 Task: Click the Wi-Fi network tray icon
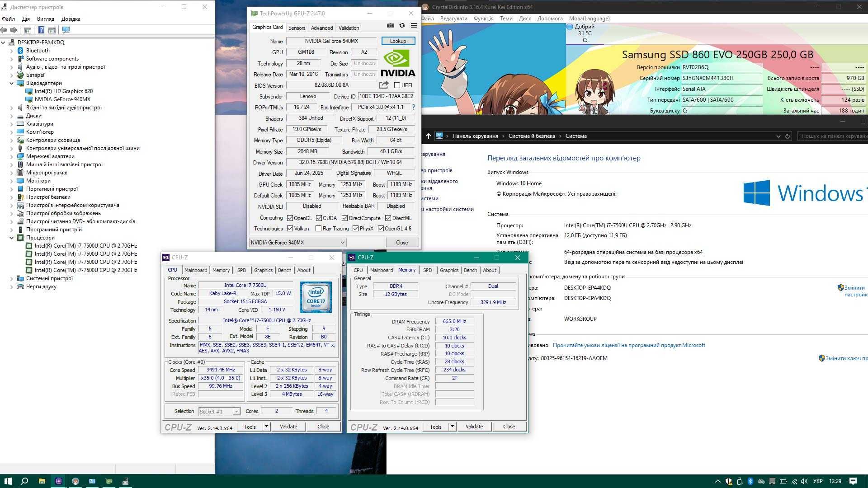pyautogui.click(x=794, y=481)
